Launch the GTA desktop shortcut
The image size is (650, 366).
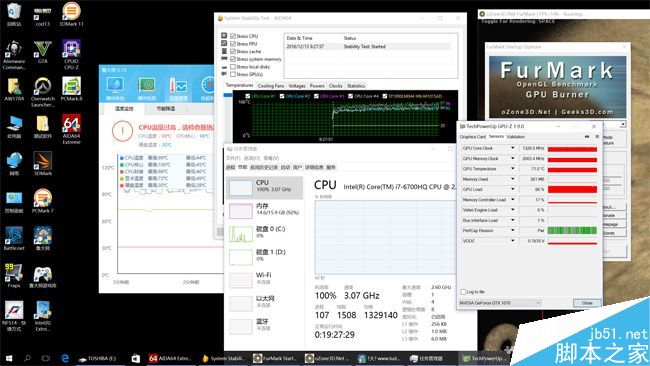pos(42,52)
